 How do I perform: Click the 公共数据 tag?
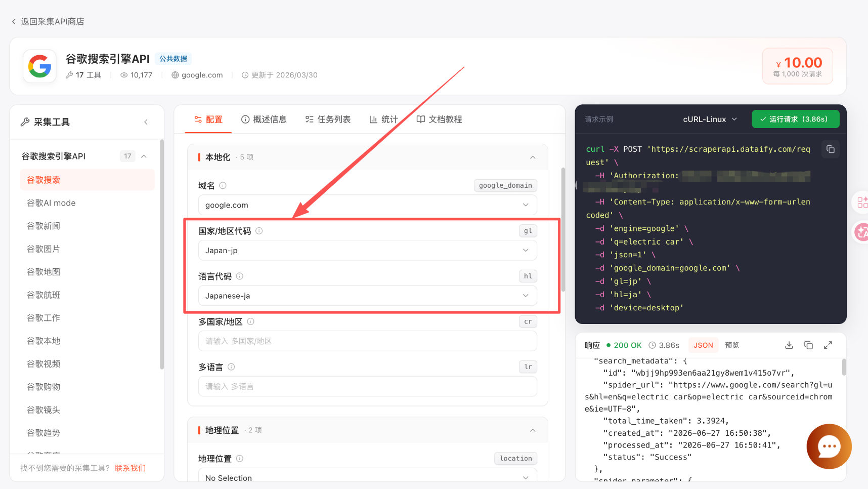tap(173, 59)
